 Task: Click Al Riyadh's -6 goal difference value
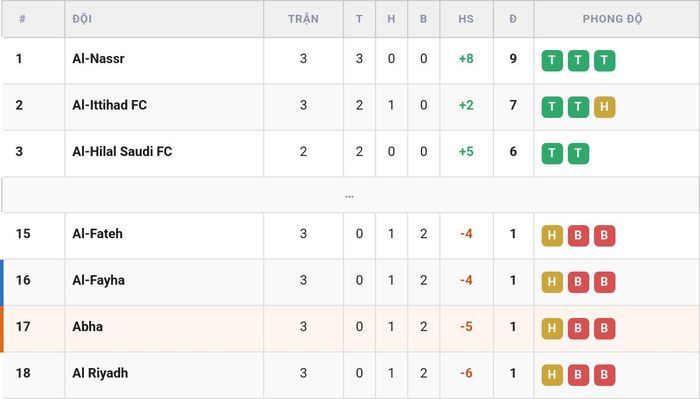466,373
